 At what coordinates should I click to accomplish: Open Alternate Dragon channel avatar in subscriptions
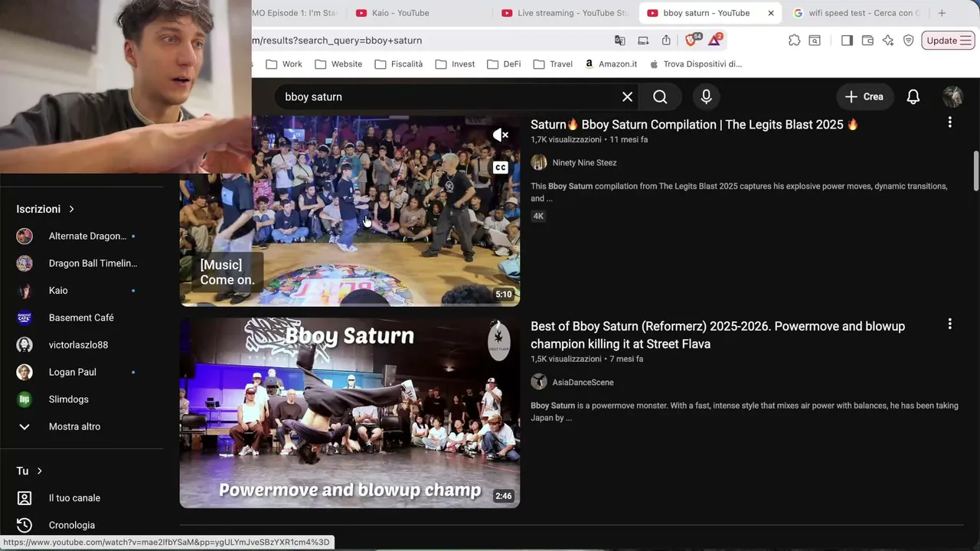point(24,236)
